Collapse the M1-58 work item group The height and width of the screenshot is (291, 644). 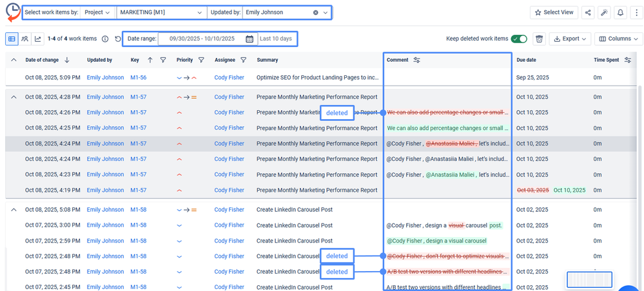(x=14, y=210)
